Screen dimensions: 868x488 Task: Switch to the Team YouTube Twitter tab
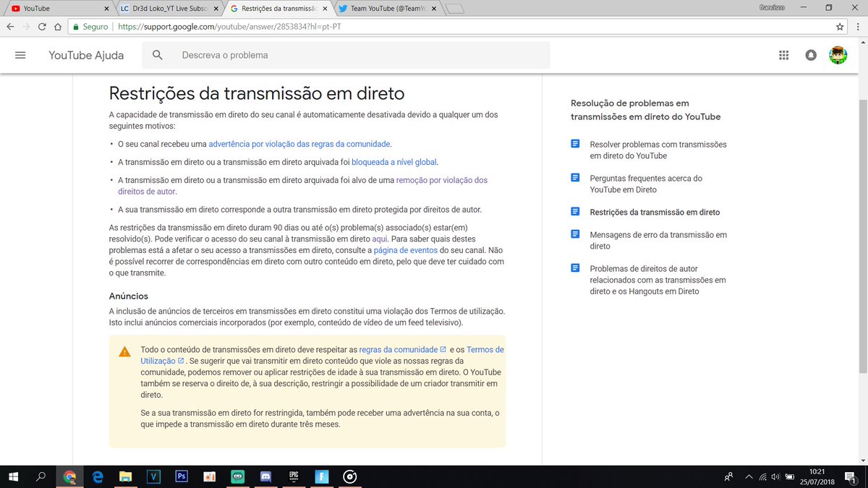(x=387, y=8)
